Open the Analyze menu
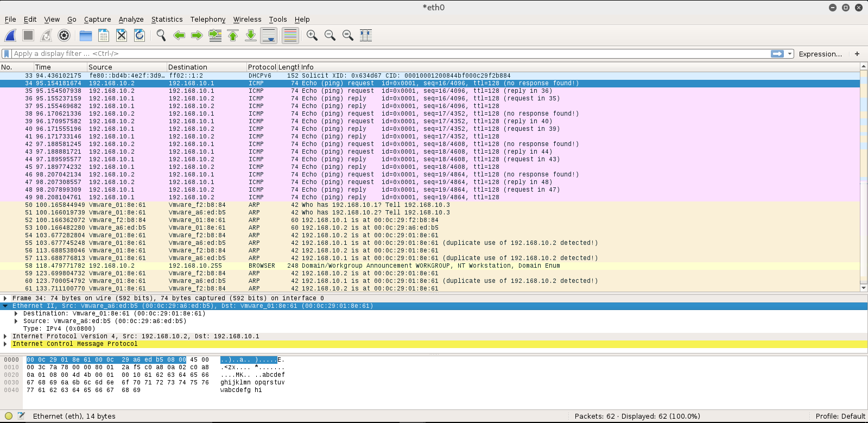Image resolution: width=868 pixels, height=423 pixels. click(131, 19)
